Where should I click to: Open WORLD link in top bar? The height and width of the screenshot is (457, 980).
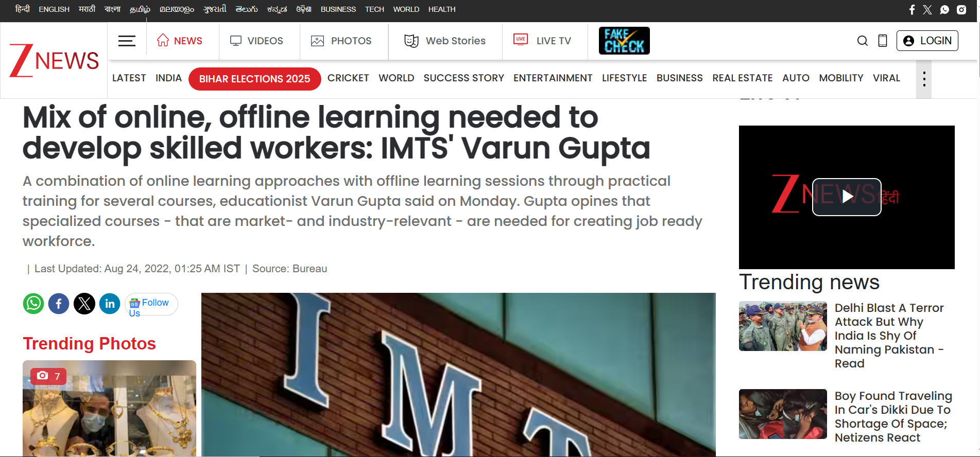406,9
